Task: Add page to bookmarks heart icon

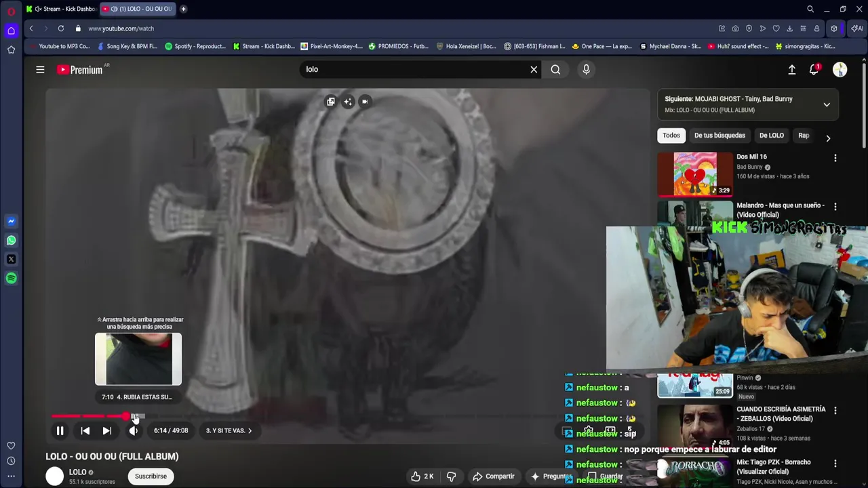Action: tap(776, 28)
